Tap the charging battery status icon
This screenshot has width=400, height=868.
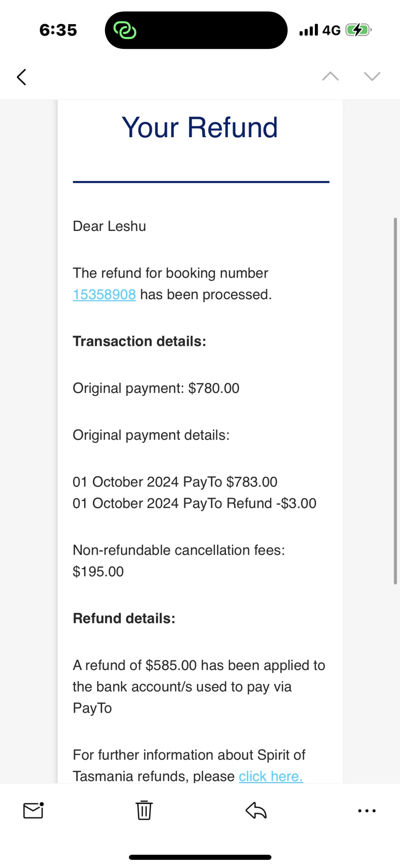coord(358,30)
